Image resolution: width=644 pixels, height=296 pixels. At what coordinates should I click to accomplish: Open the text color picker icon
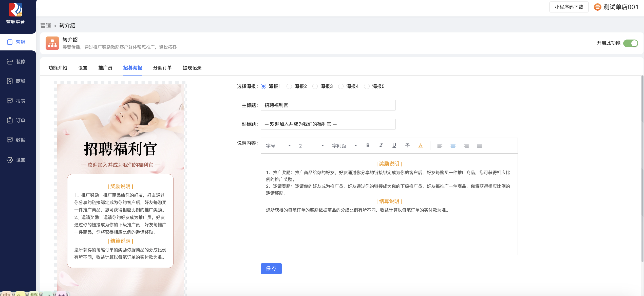[421, 145]
